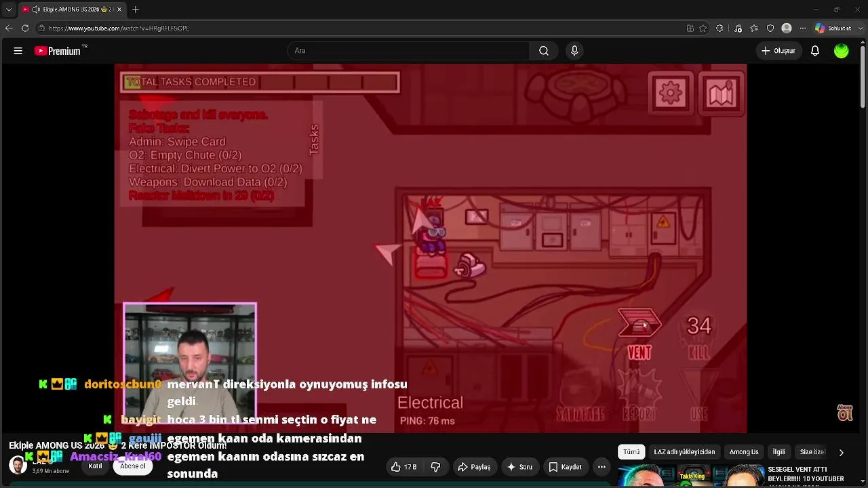
Task: Open more actions three-dot menu
Action: pos(601,467)
